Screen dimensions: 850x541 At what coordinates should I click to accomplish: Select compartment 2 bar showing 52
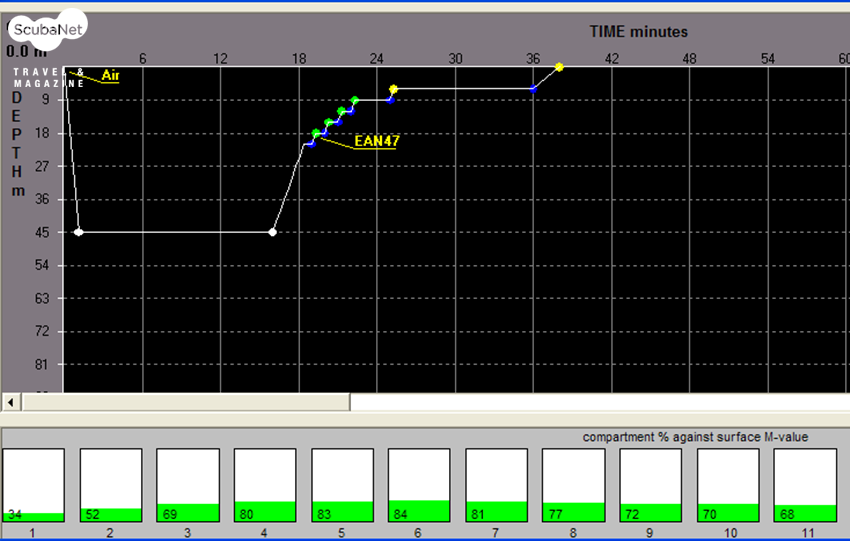point(110,485)
